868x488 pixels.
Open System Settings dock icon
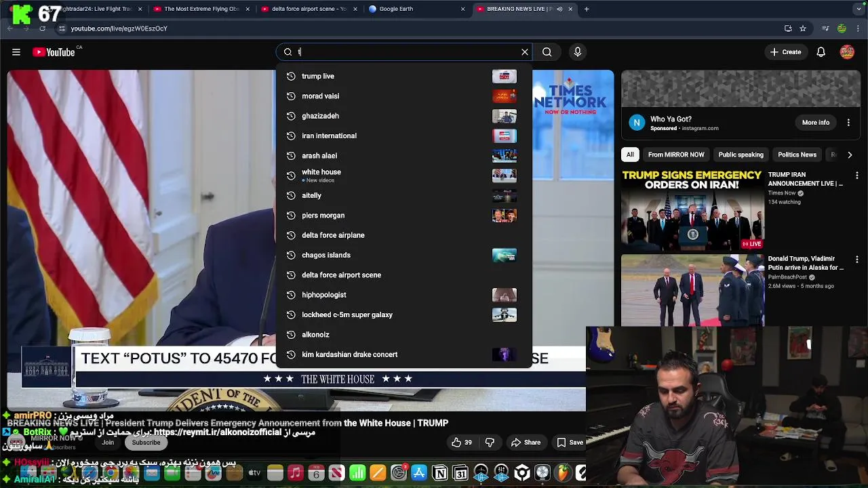tap(399, 473)
